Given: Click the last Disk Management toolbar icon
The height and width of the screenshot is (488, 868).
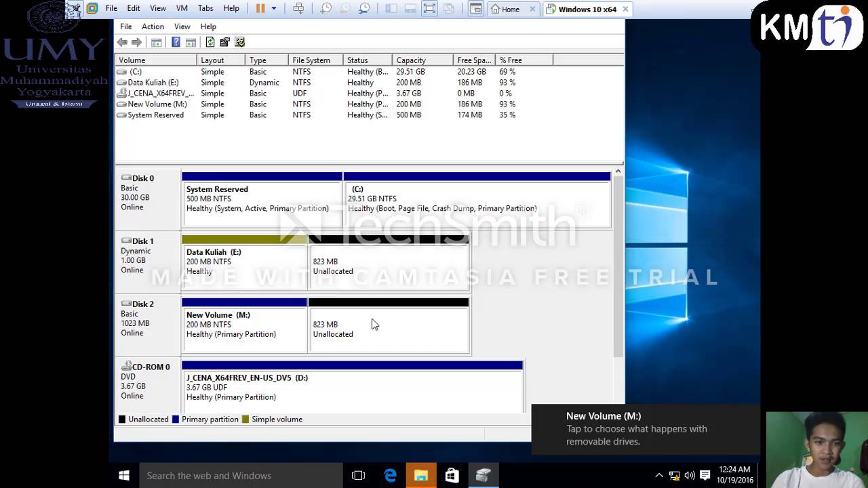Looking at the screenshot, I should pyautogui.click(x=239, y=42).
